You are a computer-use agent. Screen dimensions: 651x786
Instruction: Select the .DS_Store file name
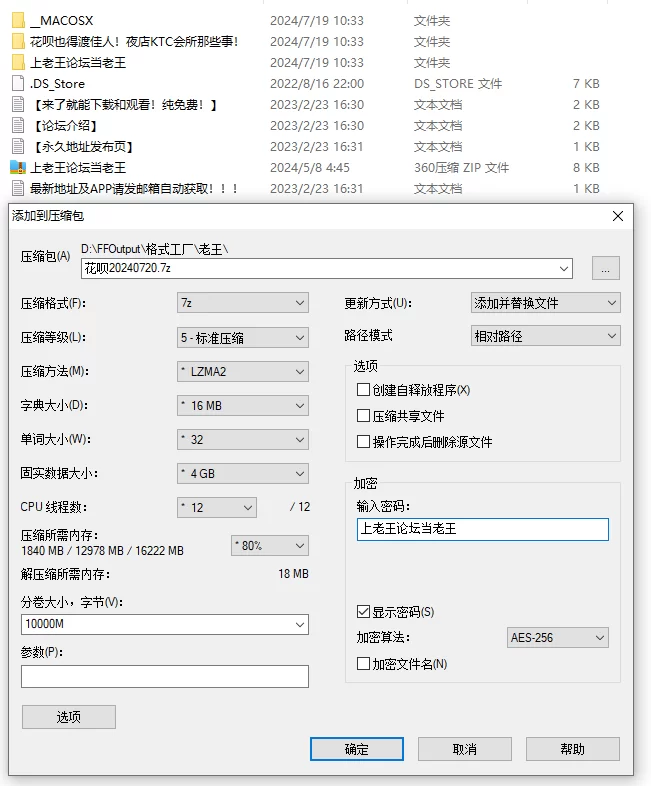pyautogui.click(x=57, y=84)
